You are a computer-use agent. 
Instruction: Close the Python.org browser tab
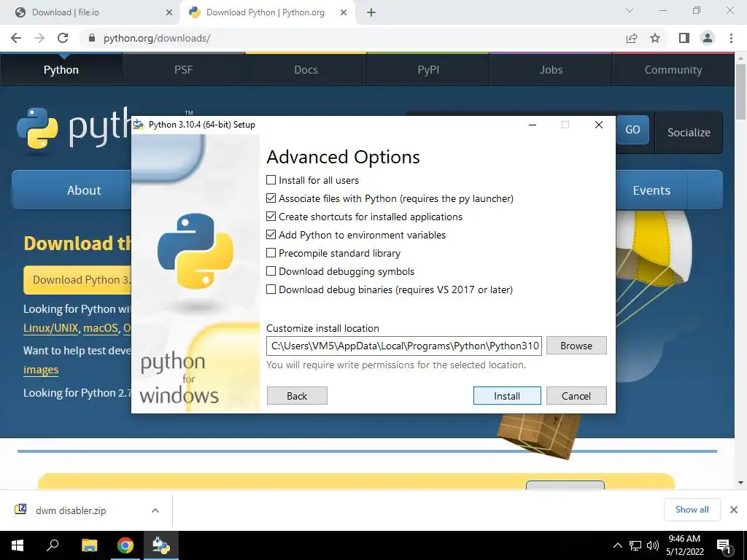coord(344,13)
